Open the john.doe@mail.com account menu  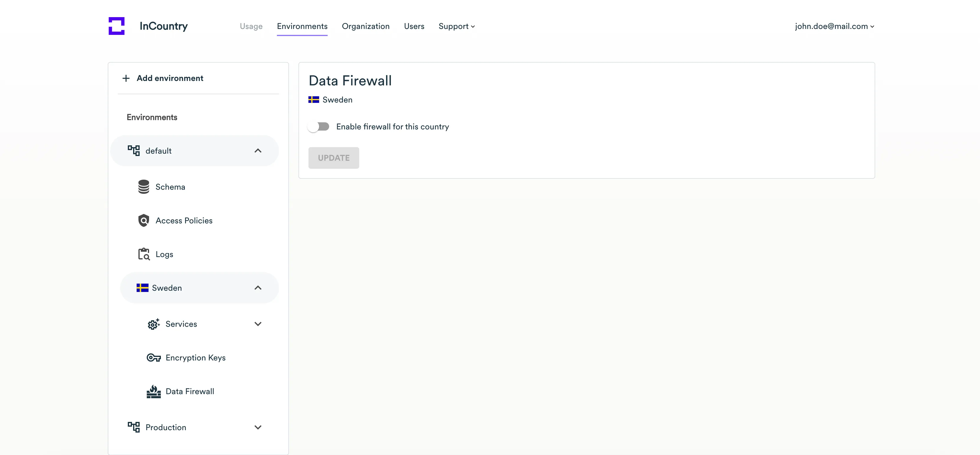pyautogui.click(x=834, y=26)
